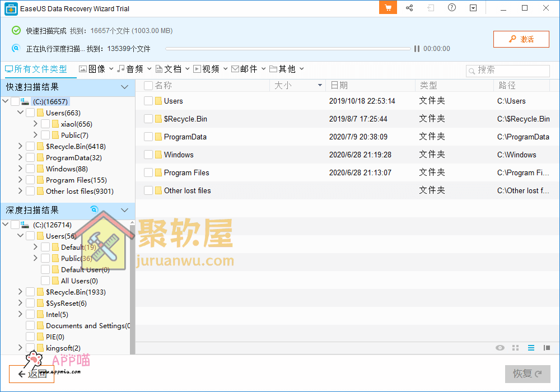Click the share icon in the title bar
The width and height of the screenshot is (560, 392).
pyautogui.click(x=409, y=8)
